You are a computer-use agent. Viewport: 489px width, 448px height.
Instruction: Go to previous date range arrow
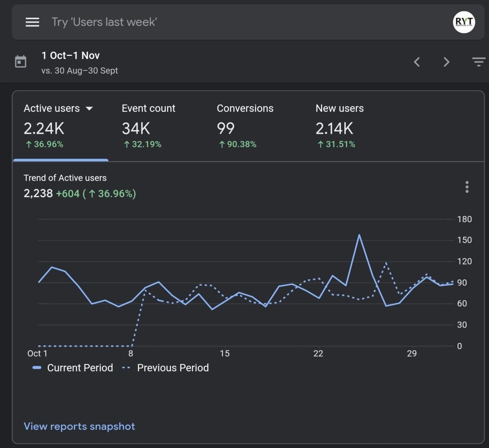[417, 62]
